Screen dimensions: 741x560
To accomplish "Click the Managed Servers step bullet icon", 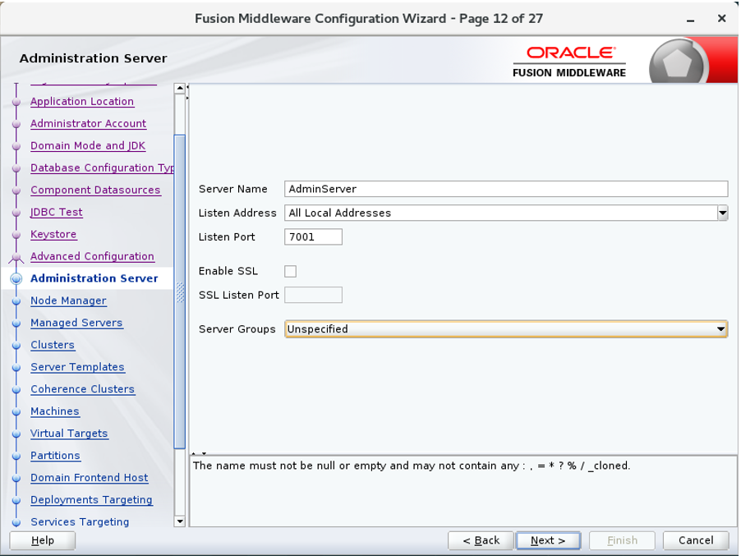I will [x=16, y=324].
